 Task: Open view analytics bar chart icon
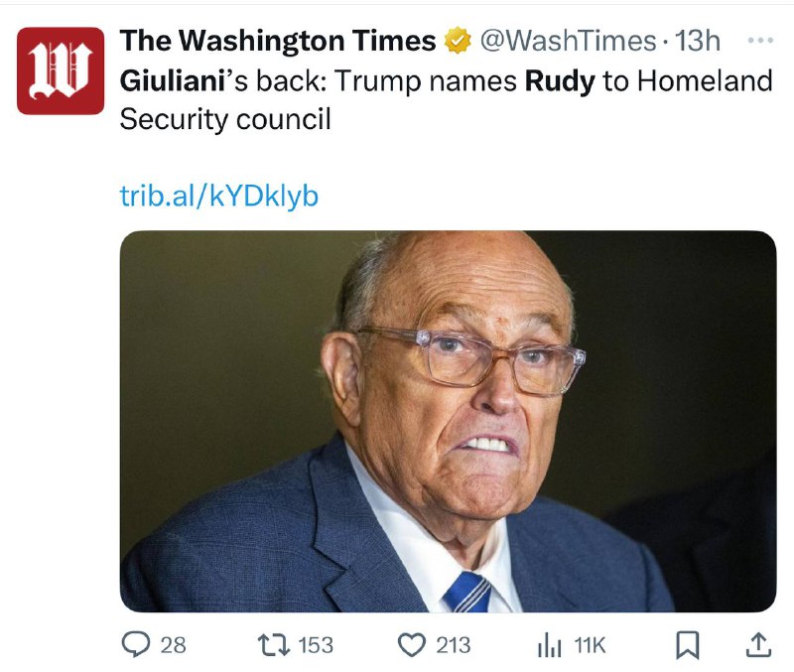(550, 645)
